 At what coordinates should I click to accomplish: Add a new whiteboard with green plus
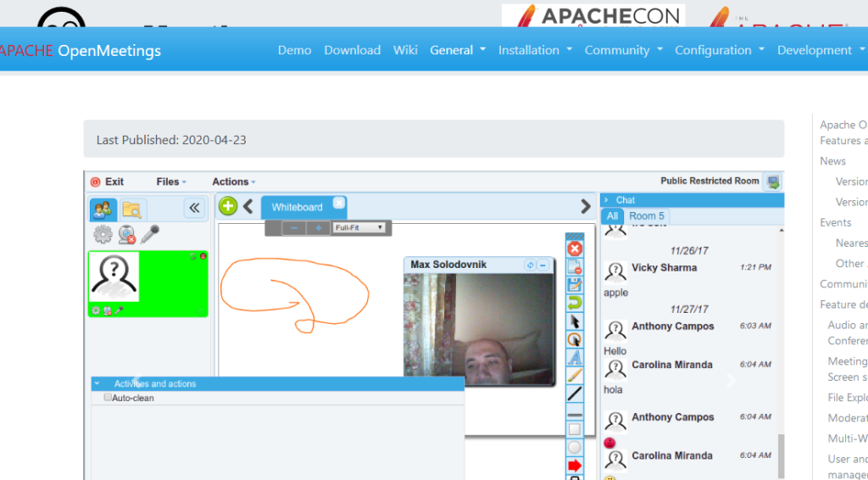point(227,207)
